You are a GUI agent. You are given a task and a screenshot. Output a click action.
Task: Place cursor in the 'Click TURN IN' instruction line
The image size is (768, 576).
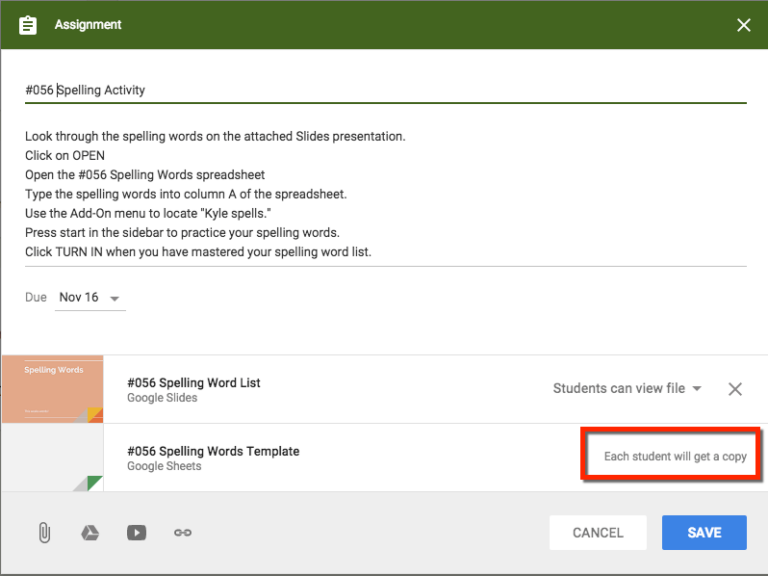coord(198,252)
